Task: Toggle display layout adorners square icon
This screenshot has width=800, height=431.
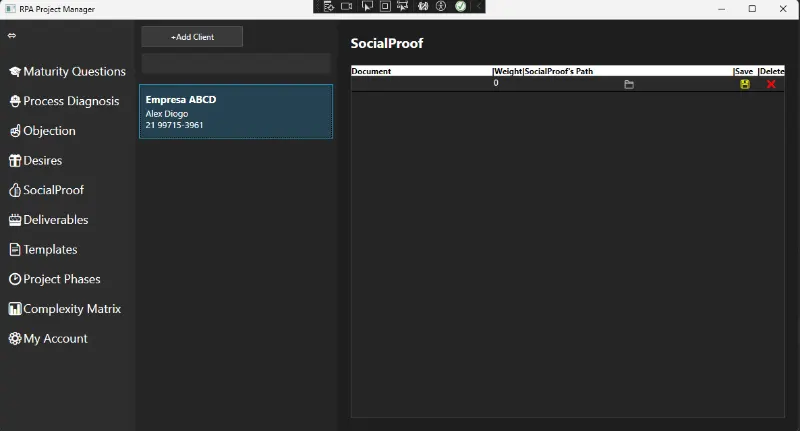Action: pos(385,6)
